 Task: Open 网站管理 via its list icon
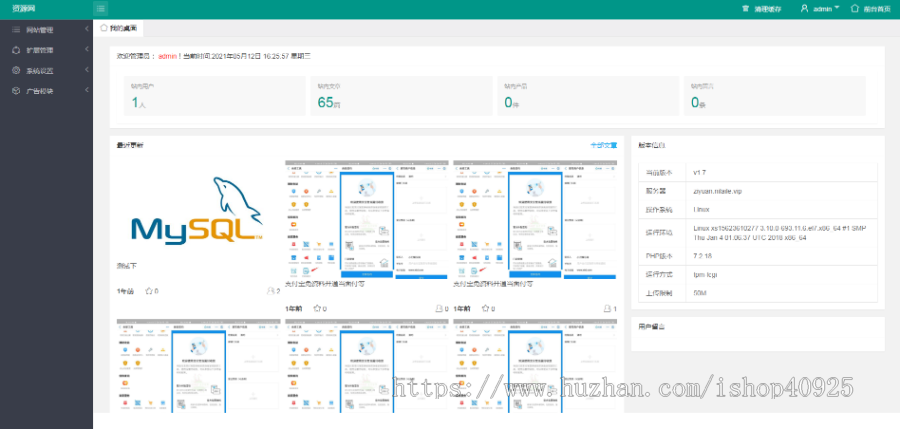click(x=16, y=29)
